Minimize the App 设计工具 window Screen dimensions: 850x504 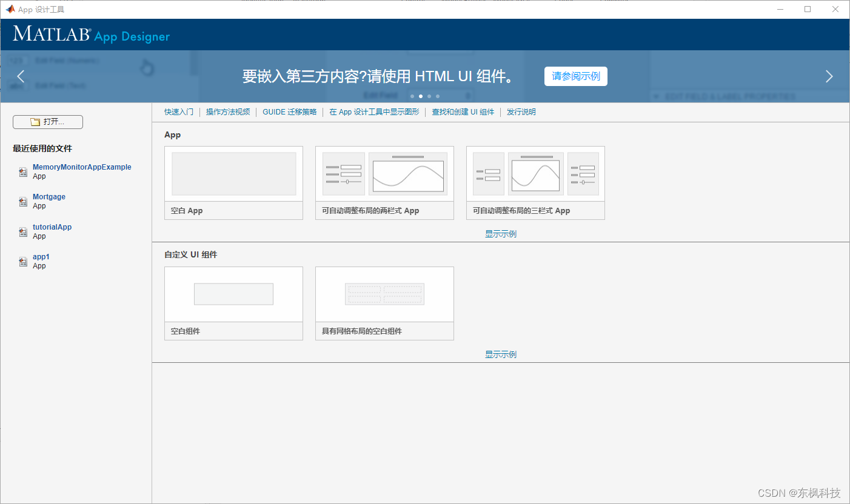(x=780, y=9)
